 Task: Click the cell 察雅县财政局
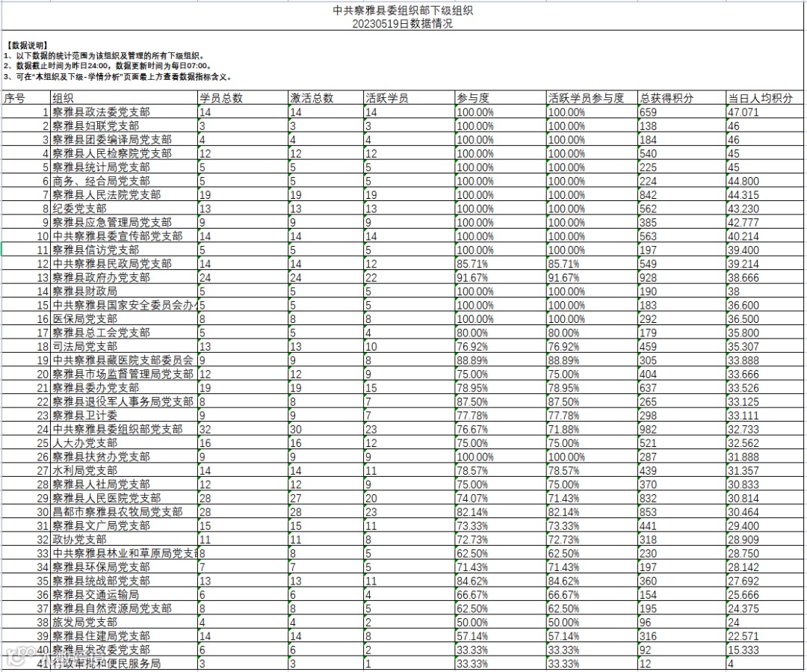124,291
